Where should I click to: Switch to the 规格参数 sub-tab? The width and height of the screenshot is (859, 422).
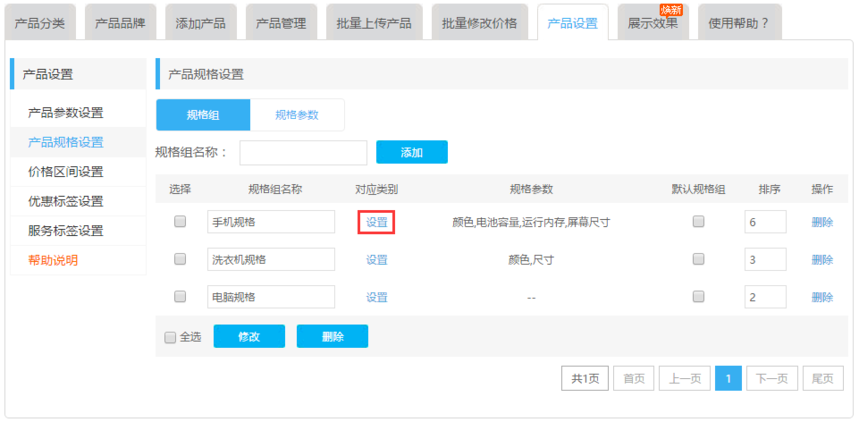[297, 115]
